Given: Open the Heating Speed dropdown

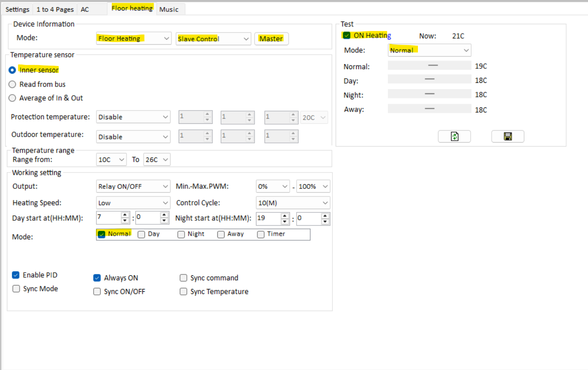Looking at the screenshot, I should (133, 203).
